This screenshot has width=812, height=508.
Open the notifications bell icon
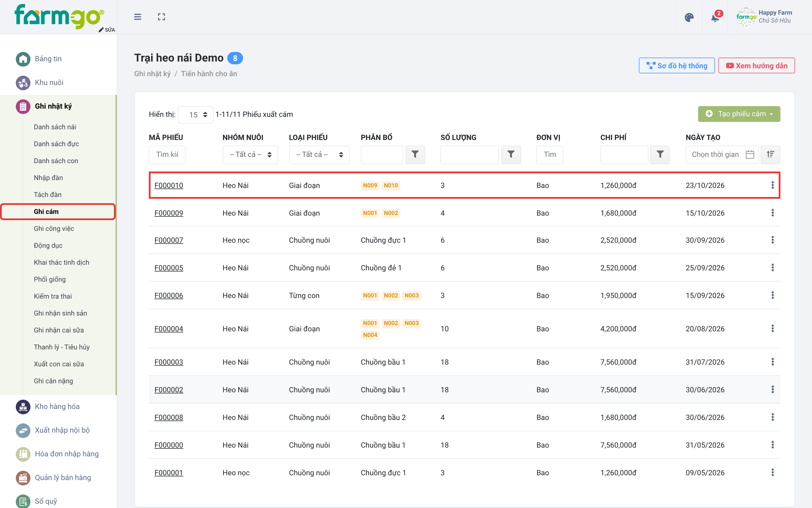(x=715, y=17)
